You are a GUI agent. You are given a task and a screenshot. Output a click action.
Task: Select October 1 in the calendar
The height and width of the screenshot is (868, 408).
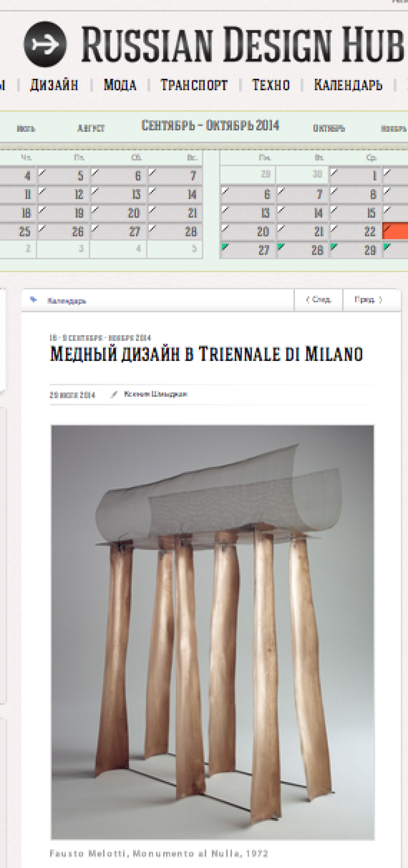pos(355,175)
